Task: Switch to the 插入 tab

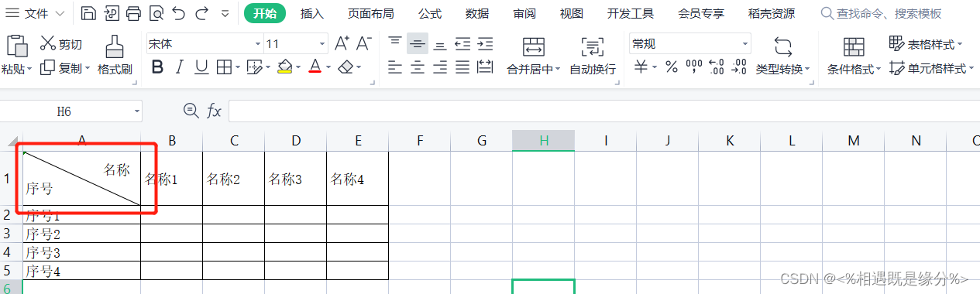Action: coord(312,13)
